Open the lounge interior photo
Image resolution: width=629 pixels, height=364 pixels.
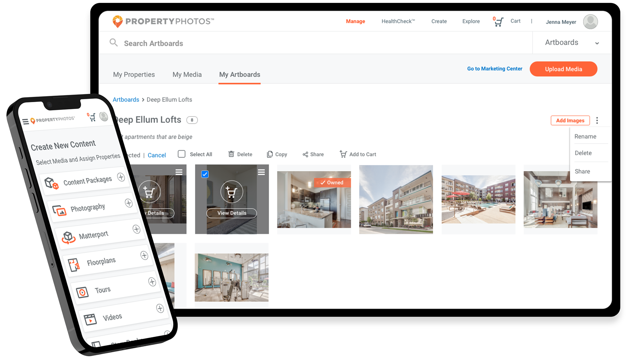pos(560,199)
